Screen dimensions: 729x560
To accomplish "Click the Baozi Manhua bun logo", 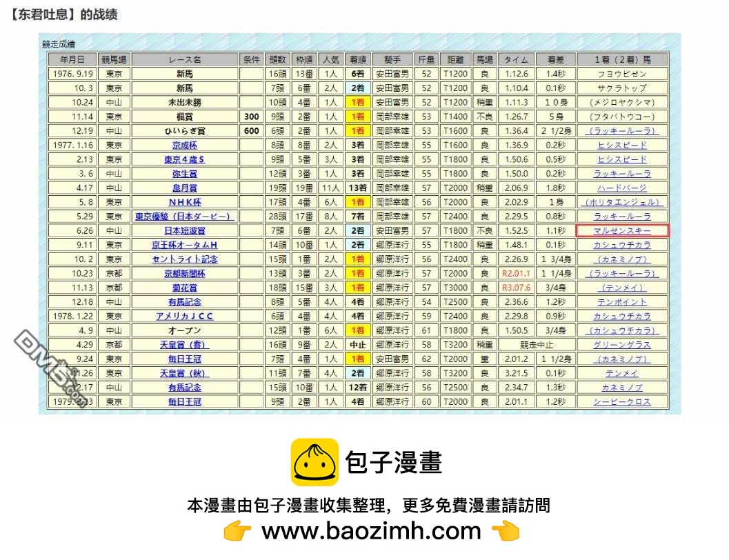I will click(314, 461).
